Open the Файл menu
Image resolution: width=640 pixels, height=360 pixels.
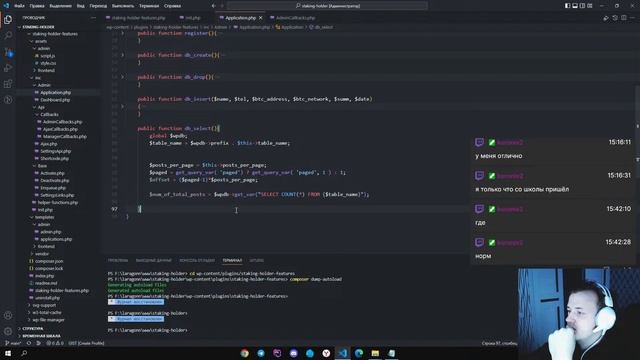pos(19,6)
